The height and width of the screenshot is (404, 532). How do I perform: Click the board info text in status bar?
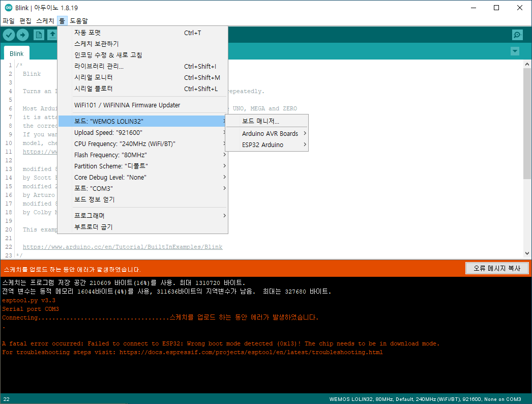pyautogui.click(x=425, y=399)
